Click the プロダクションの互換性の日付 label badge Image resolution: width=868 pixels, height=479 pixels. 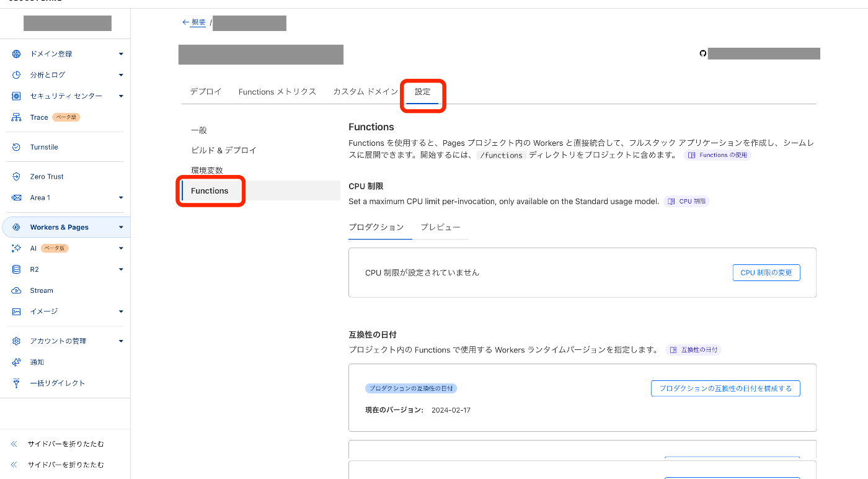pyautogui.click(x=411, y=388)
